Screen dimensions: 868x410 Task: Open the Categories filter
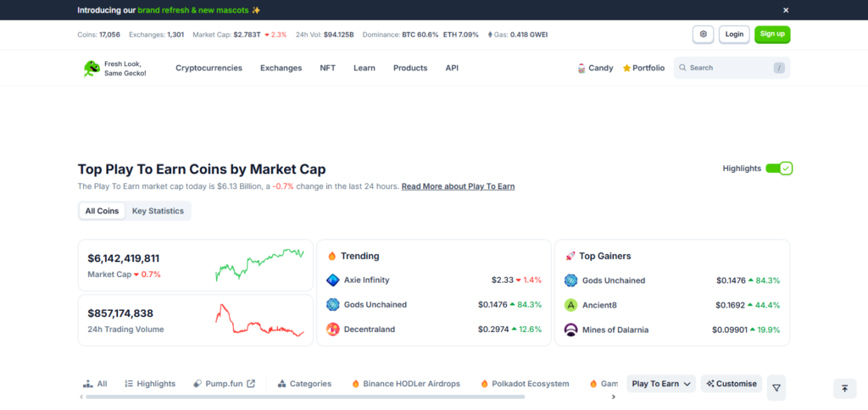tap(304, 384)
